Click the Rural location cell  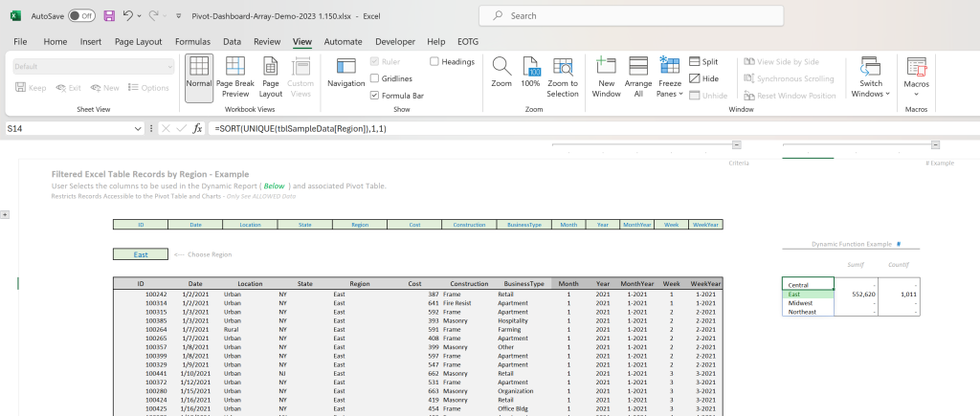coord(250,329)
